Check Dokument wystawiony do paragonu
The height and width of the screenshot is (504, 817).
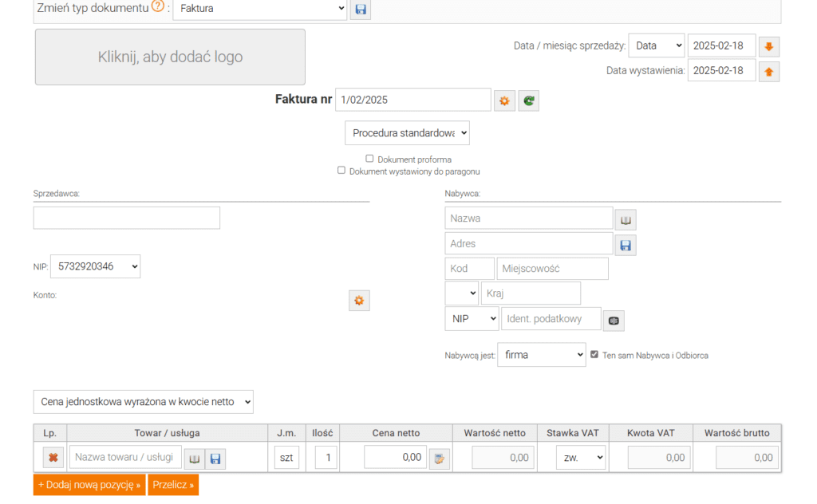click(341, 171)
